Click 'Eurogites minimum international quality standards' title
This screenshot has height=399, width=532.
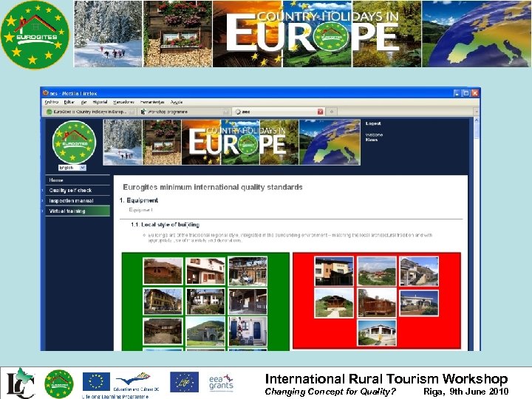(213, 187)
